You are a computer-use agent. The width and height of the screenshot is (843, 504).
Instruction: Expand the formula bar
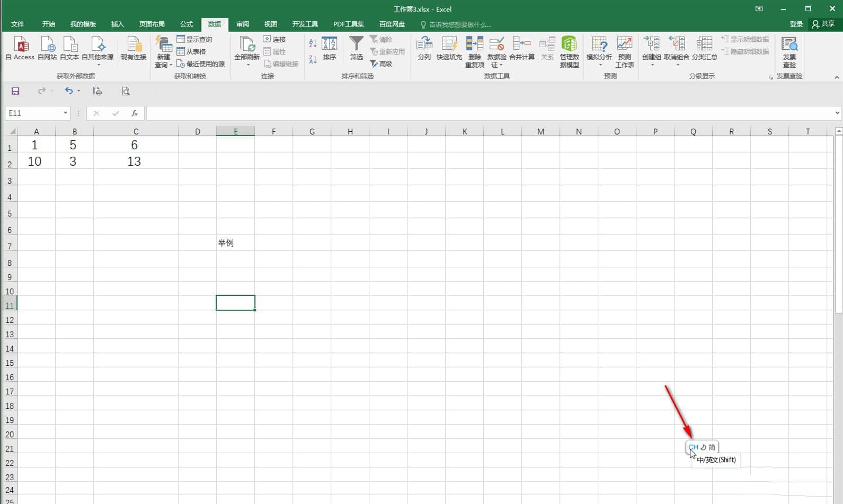pos(837,113)
